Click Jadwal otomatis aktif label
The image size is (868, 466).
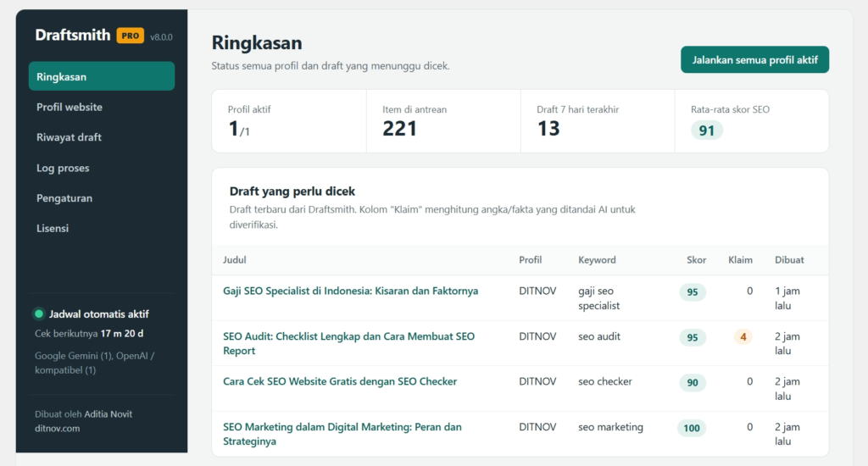pos(99,313)
